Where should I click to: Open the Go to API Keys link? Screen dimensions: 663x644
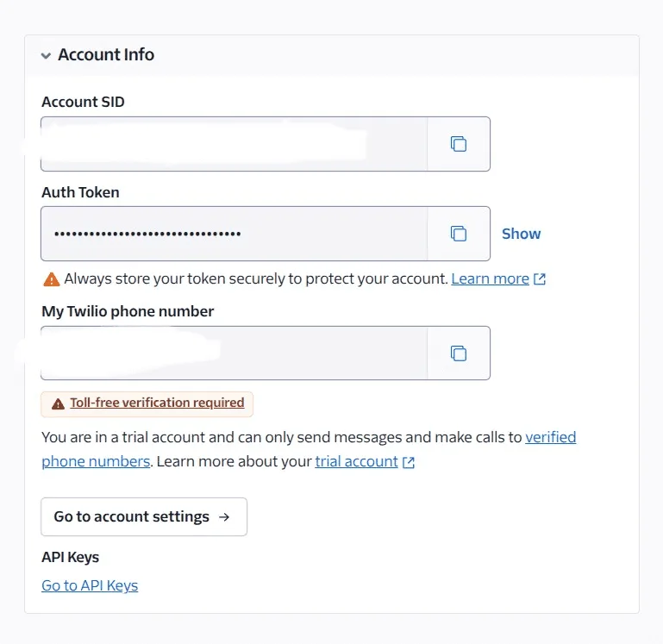[x=90, y=585]
